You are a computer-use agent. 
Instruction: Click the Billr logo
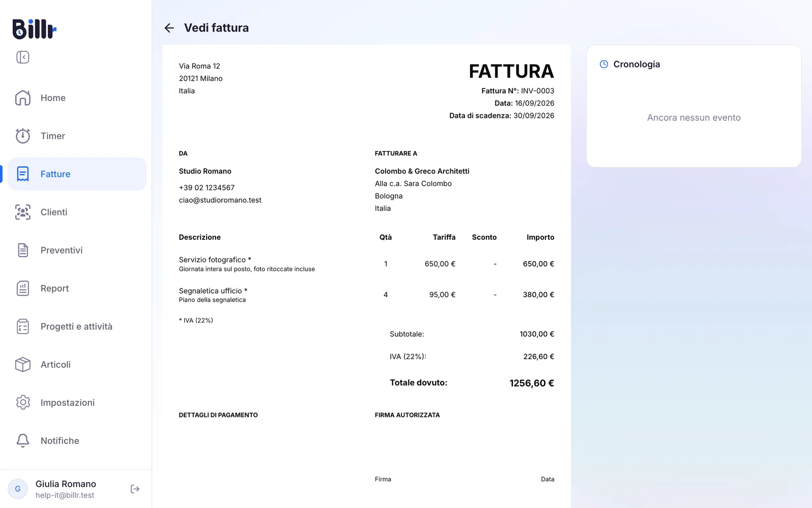[x=34, y=29]
